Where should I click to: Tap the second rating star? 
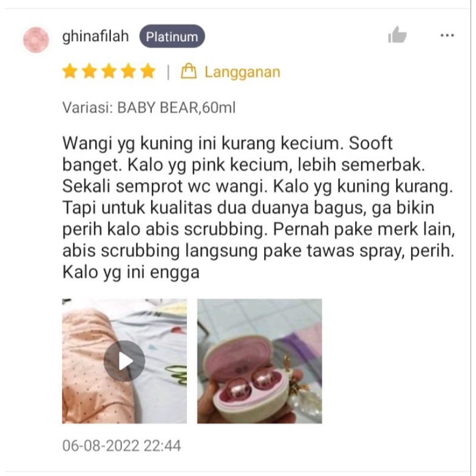point(89,72)
